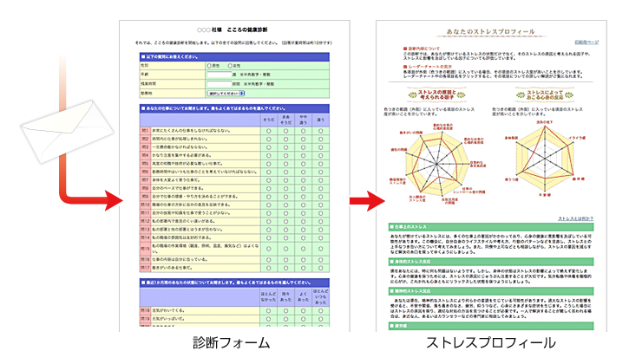The height and width of the screenshot is (364, 642).
Task: Choose まあそうだ for question 問2
Action: (x=285, y=139)
